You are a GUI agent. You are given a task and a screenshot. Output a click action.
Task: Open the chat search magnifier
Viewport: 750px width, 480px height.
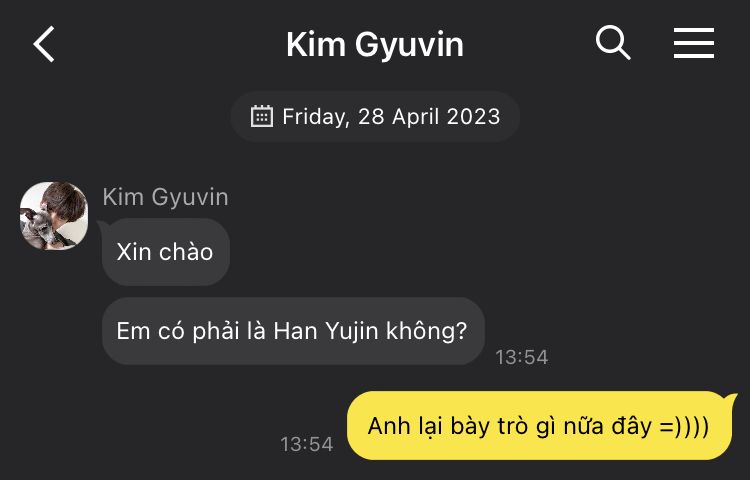[x=613, y=43]
